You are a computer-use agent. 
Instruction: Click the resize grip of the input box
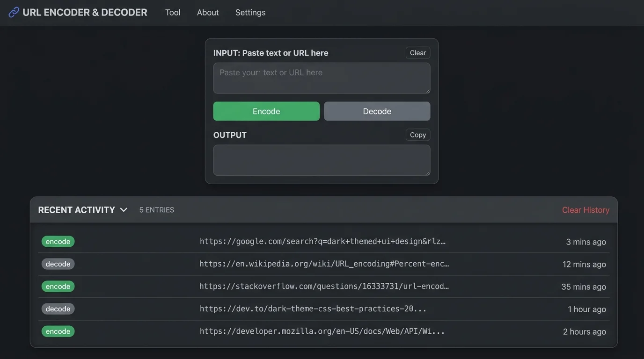(x=428, y=92)
